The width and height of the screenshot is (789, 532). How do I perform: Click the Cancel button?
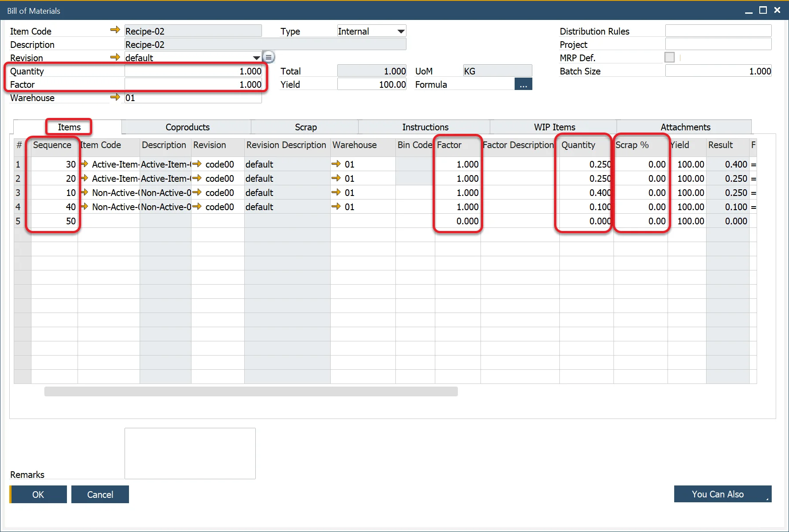100,494
